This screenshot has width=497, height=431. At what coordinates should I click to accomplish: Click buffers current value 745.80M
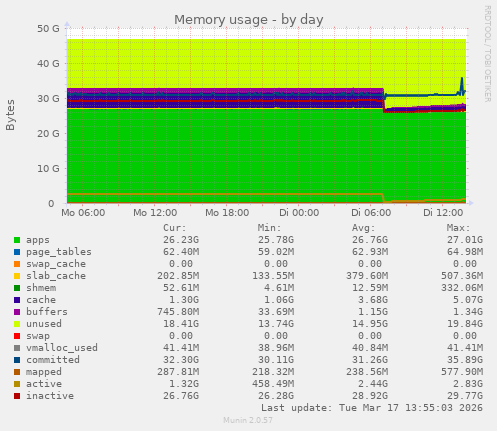click(178, 312)
